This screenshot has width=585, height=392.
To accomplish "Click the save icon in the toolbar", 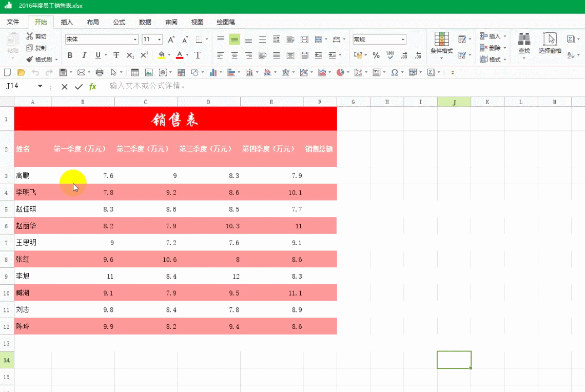I will (63, 72).
